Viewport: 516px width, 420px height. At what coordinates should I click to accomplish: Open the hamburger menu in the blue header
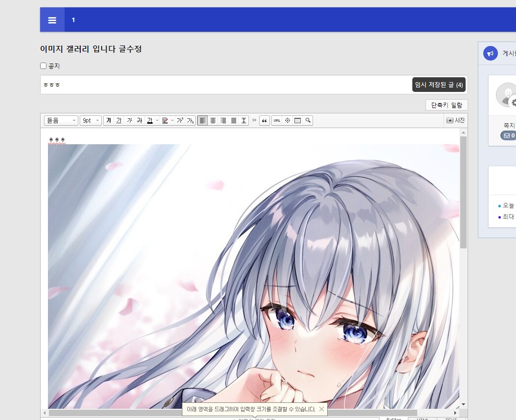pos(52,20)
